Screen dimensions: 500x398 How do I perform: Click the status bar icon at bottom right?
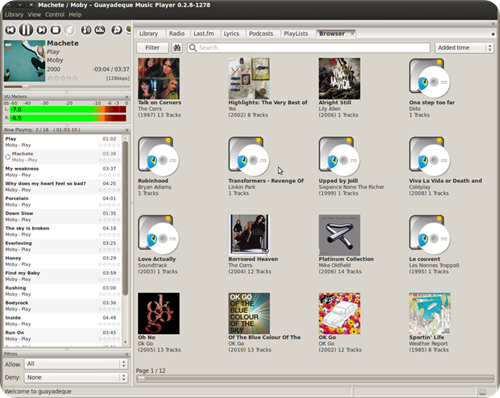pos(482,392)
